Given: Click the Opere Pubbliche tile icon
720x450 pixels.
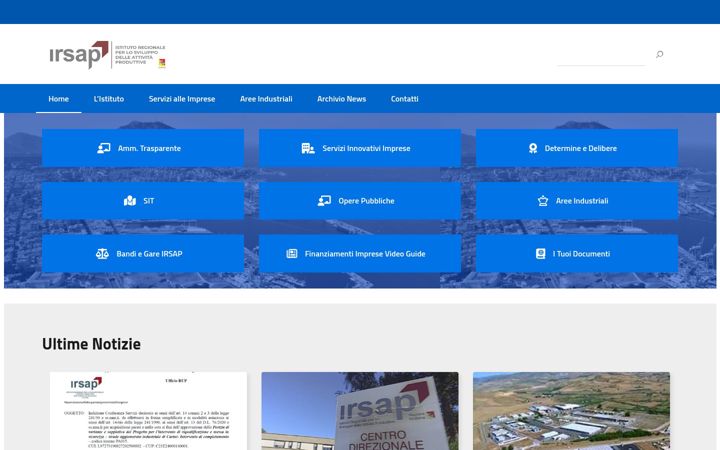Looking at the screenshot, I should coord(324,201).
